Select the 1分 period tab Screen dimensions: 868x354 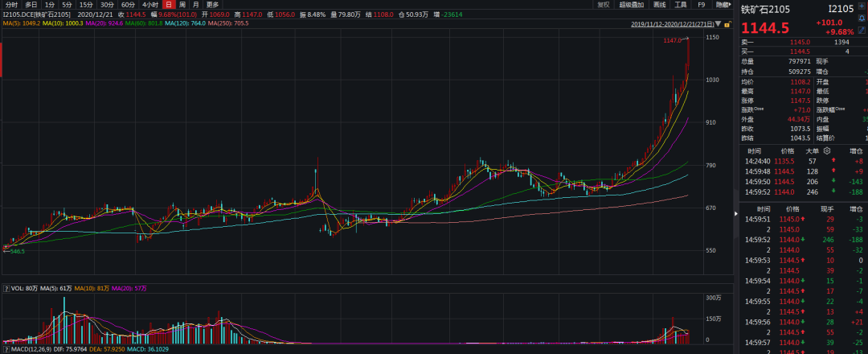[x=49, y=5]
